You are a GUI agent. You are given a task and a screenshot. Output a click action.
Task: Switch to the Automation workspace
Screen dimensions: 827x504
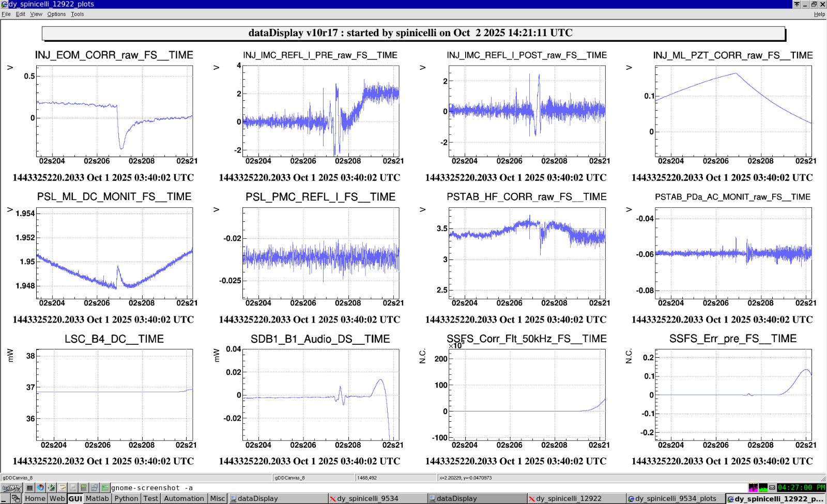coord(184,499)
